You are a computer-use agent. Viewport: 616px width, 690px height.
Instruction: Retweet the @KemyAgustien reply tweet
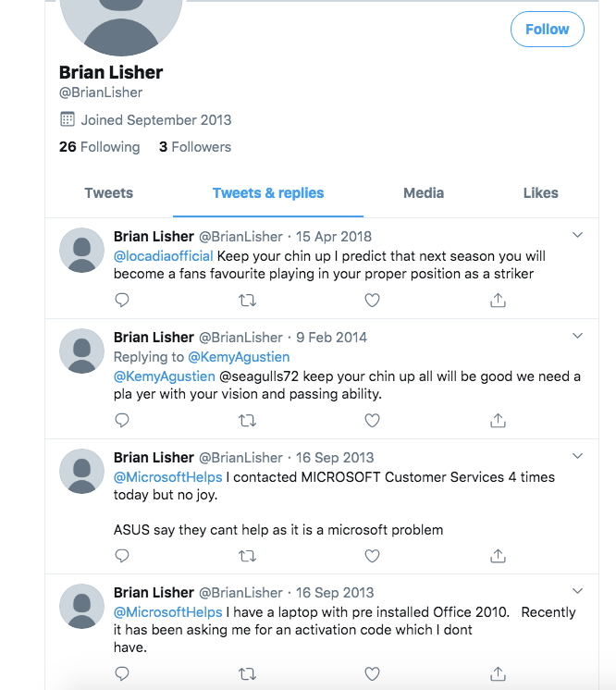247,421
